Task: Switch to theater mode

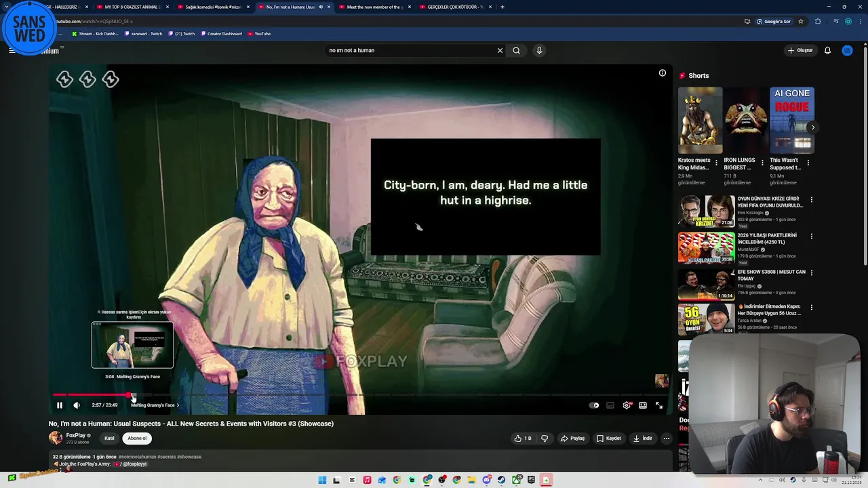Action: [643, 405]
